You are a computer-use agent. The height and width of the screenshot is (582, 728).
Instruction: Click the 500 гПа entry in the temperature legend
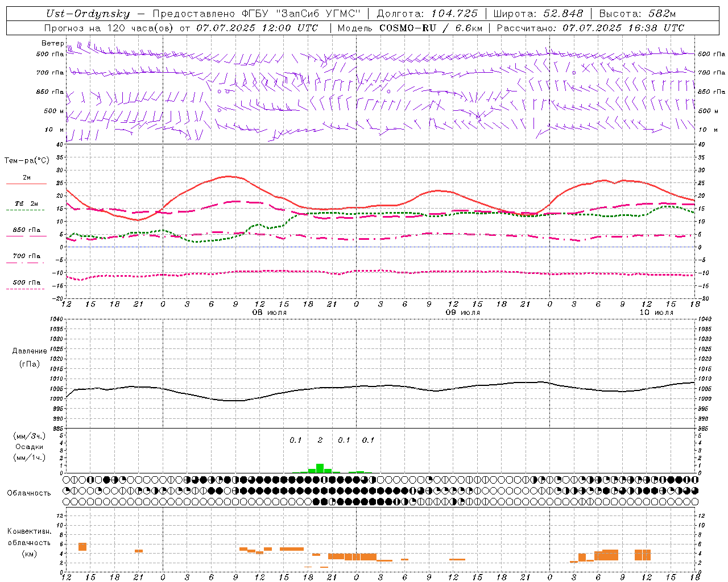click(x=27, y=282)
